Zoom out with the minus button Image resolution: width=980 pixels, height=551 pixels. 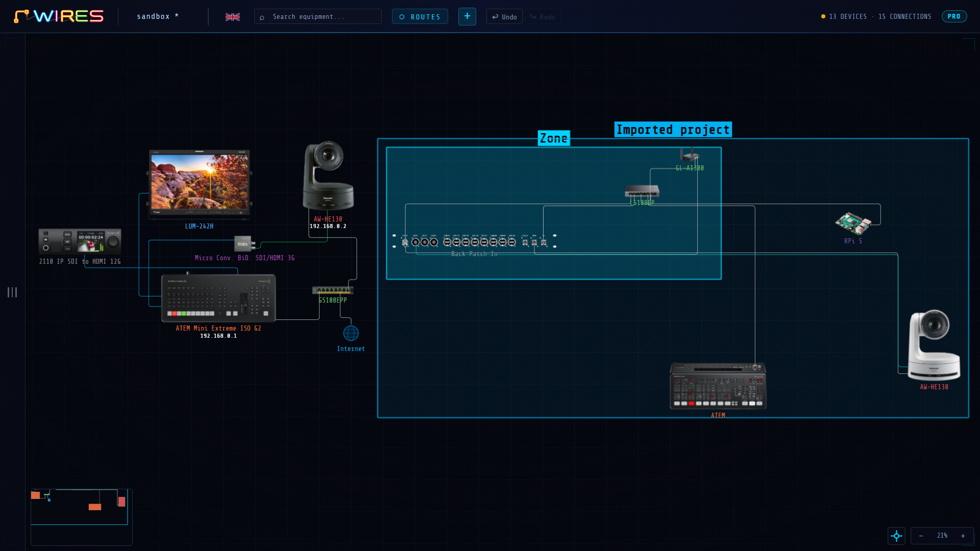click(x=921, y=536)
